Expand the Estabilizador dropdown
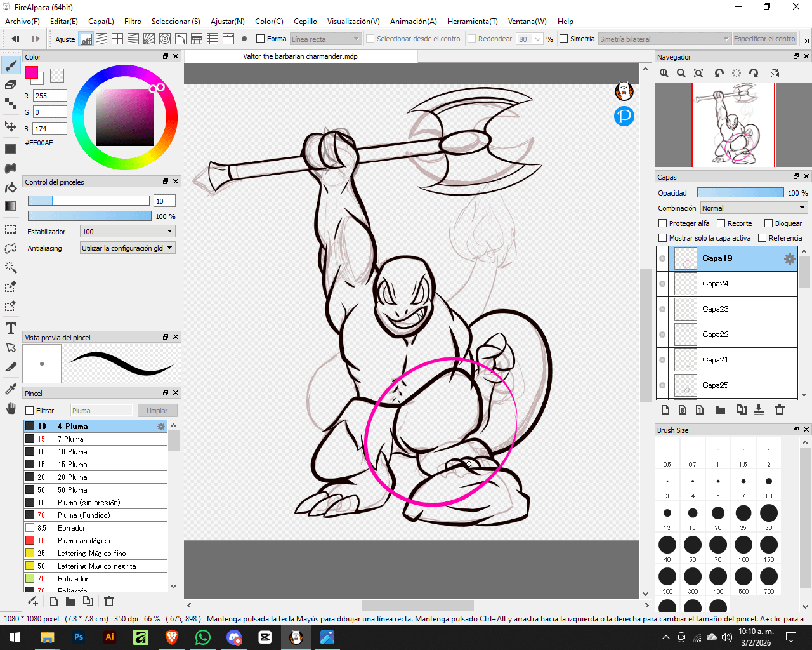 pos(127,232)
